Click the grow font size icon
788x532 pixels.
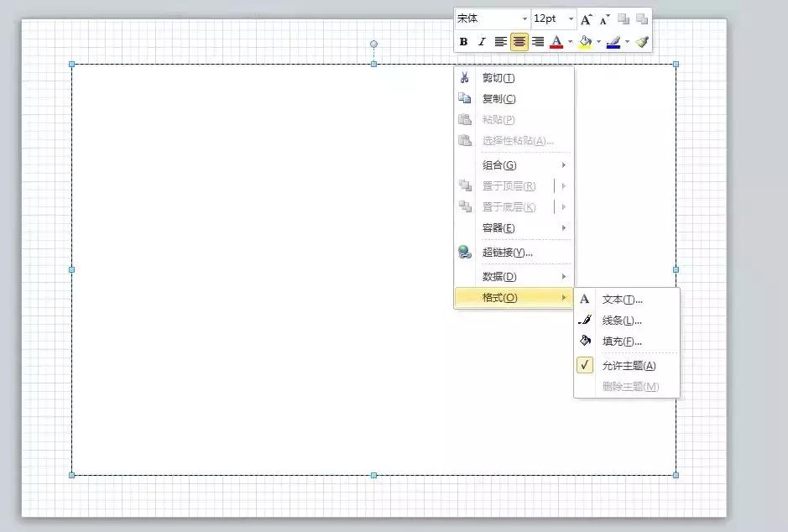[587, 19]
